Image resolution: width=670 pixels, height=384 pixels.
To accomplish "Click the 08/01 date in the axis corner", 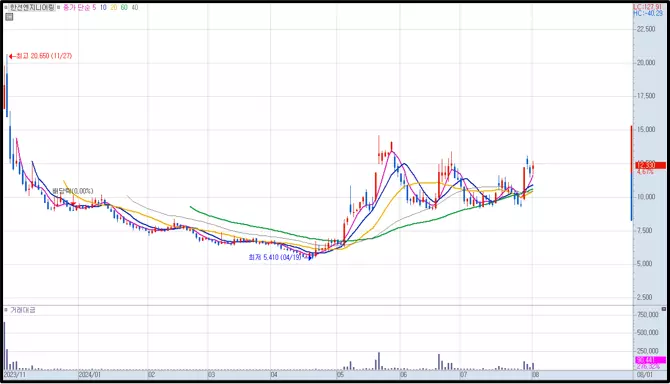I will [645, 375].
